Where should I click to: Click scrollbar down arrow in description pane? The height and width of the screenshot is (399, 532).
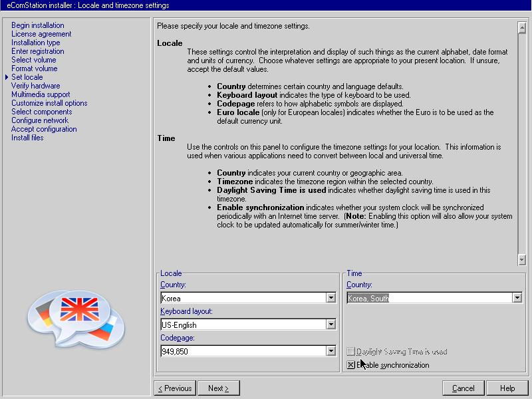522,259
